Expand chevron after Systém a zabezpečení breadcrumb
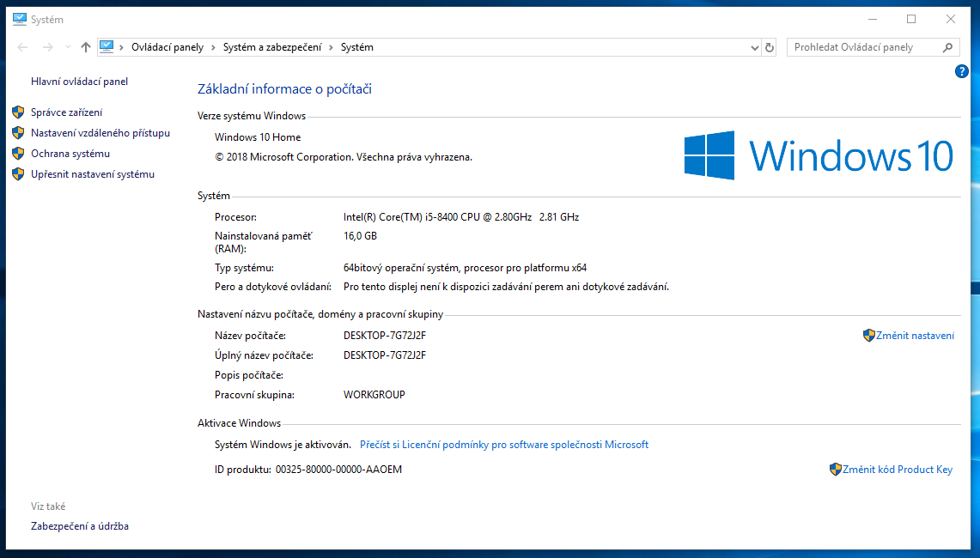This screenshot has height=558, width=980. pos(331,47)
